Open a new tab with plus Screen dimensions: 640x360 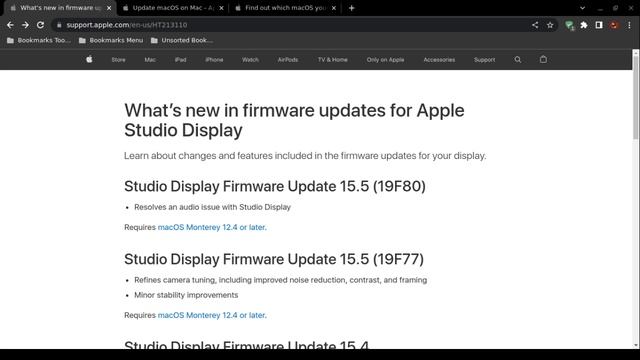351,8
